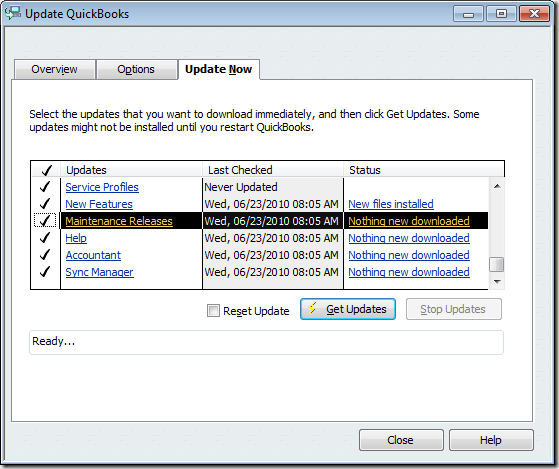Minimize the Update QuickBooks window
559x469 pixels.
tap(468, 14)
